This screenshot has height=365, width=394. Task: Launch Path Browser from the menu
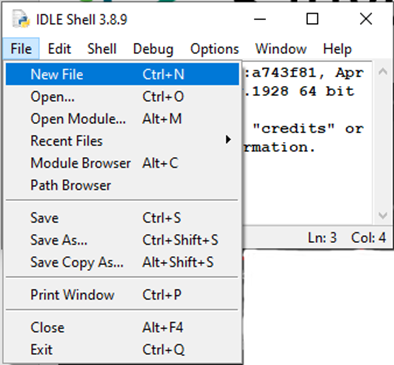(x=122, y=185)
